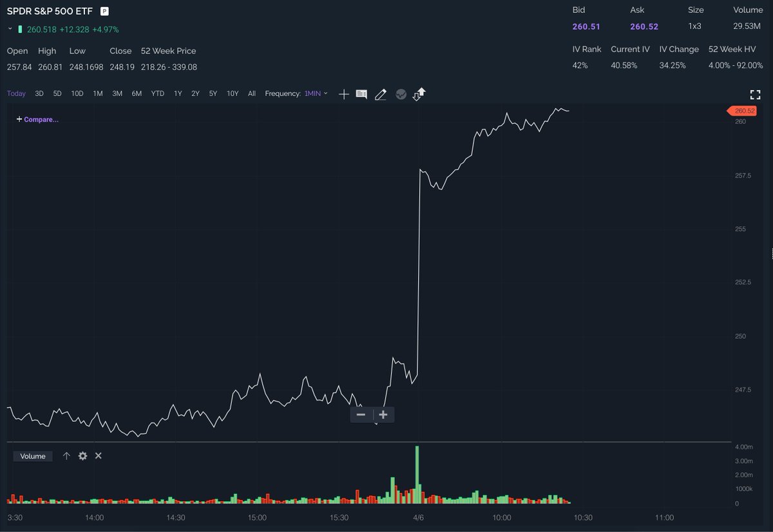
Task: Click the Current IV 40.58% value
Action: [x=625, y=65]
